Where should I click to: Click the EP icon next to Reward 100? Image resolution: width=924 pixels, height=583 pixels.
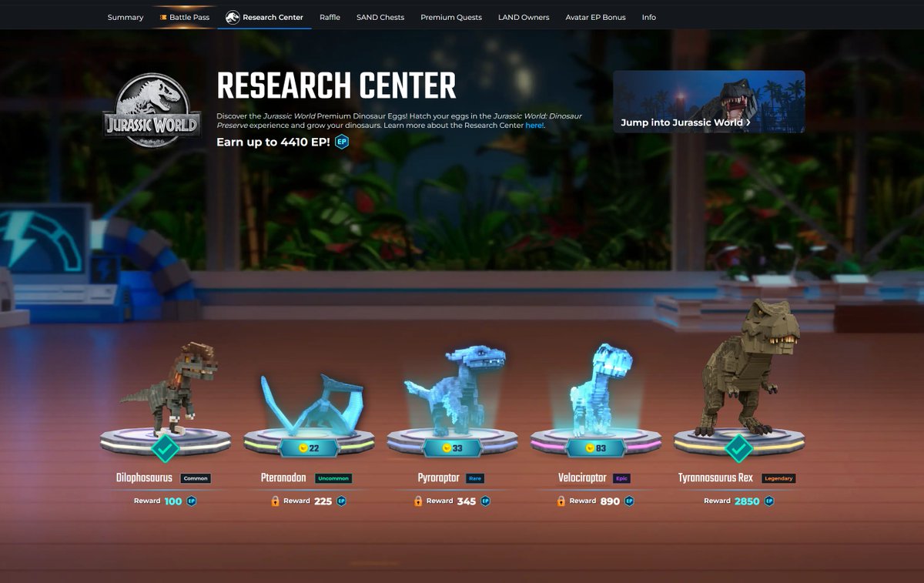tap(192, 501)
